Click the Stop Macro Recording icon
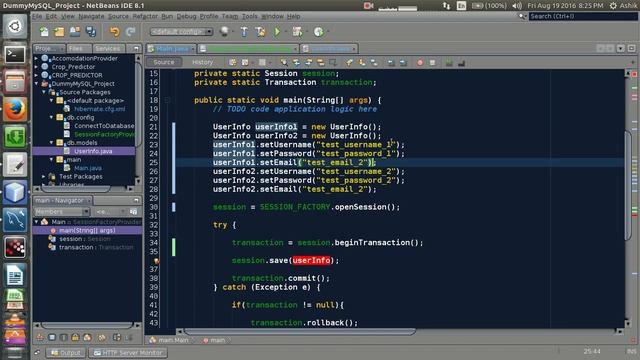The height and width of the screenshot is (360, 640). point(432,62)
